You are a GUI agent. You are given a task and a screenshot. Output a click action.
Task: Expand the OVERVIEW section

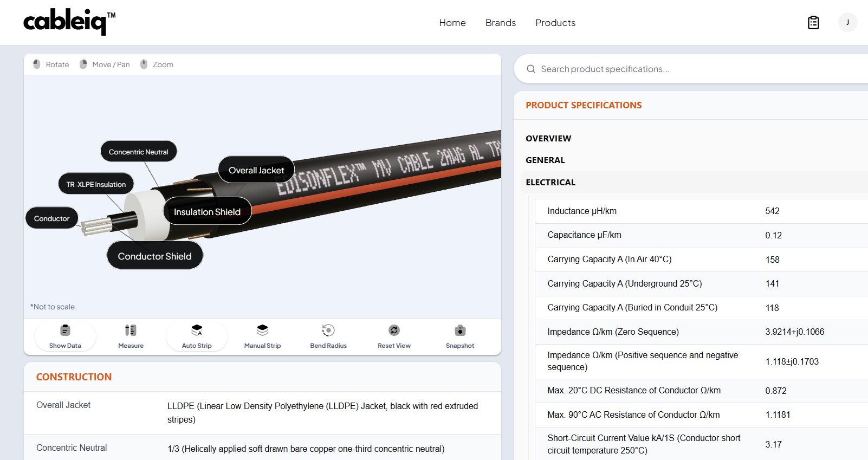coord(548,138)
